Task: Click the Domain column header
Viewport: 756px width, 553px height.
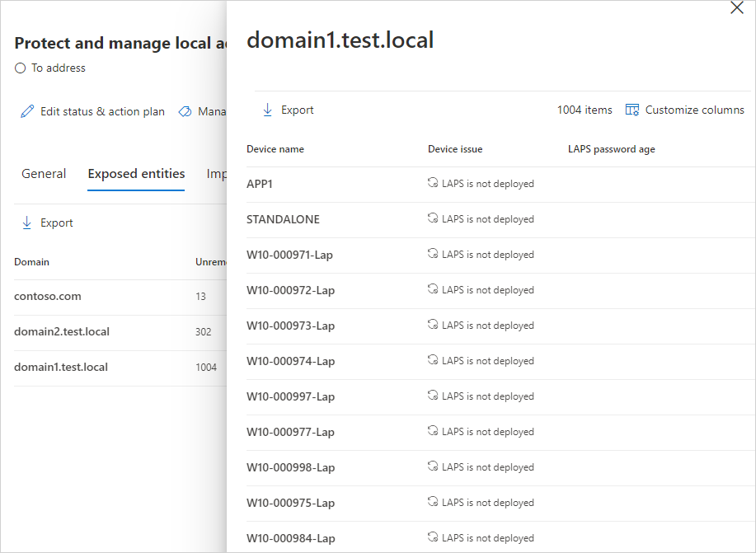Action: [31, 262]
